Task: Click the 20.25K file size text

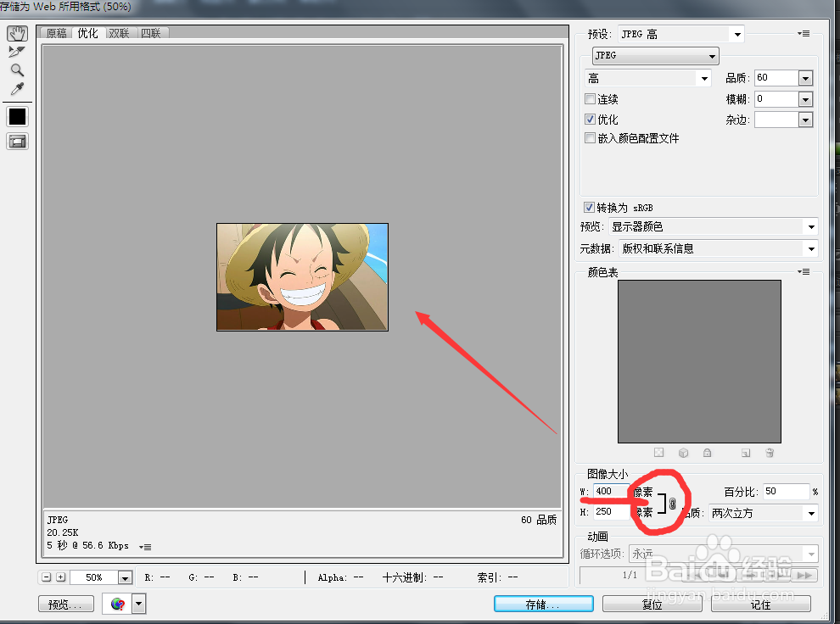Action: pos(63,532)
